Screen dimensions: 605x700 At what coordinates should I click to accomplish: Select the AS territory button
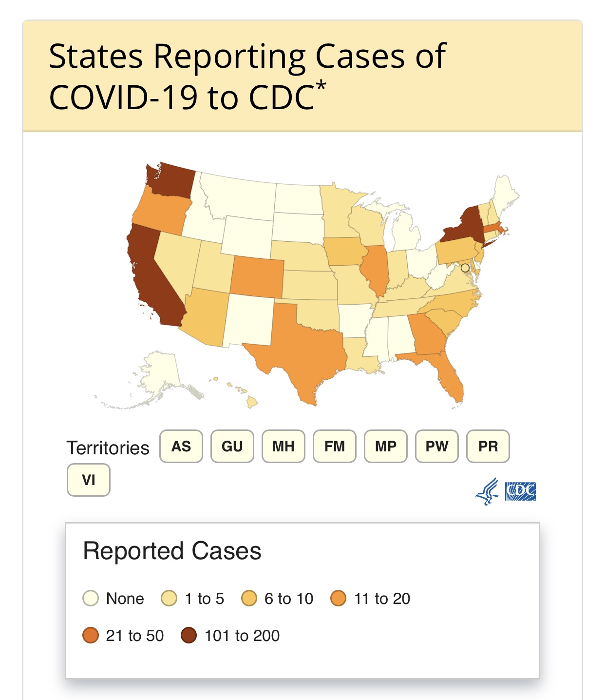point(181,446)
